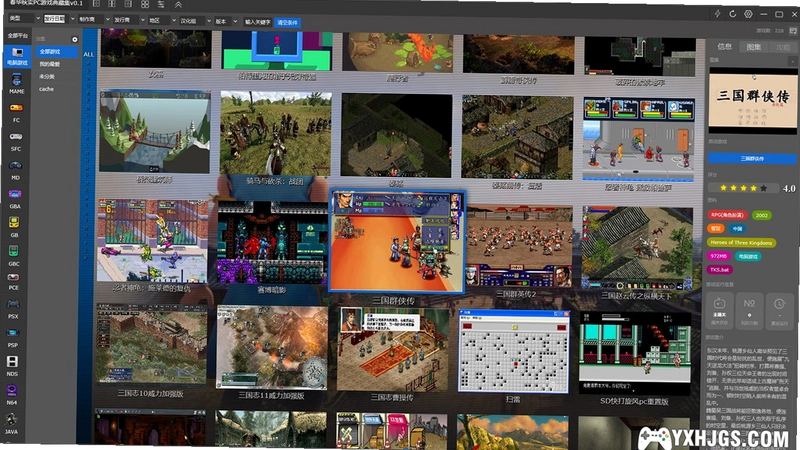
Task: Click the refresh icon in the title bar
Action: [x=733, y=14]
